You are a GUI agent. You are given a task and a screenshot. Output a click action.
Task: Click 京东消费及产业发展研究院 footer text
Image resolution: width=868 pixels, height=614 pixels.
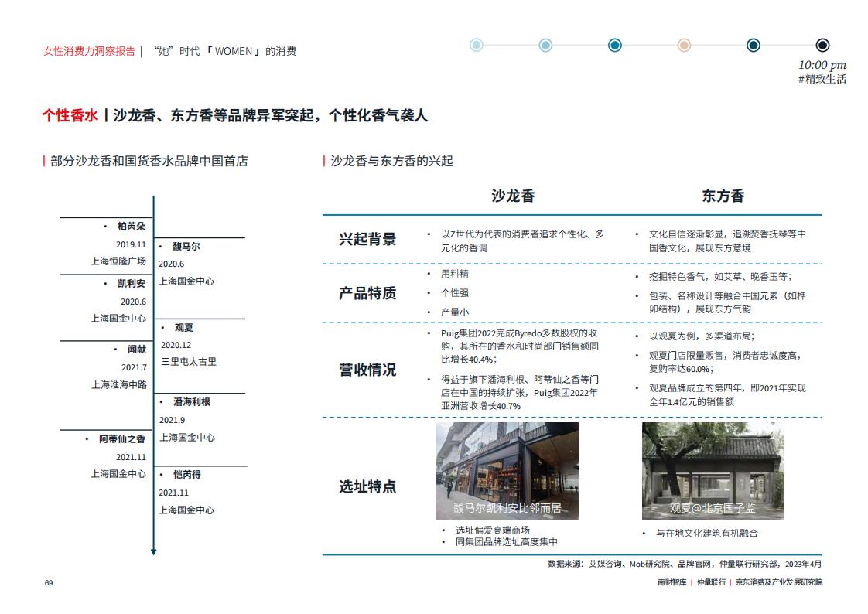click(x=779, y=582)
